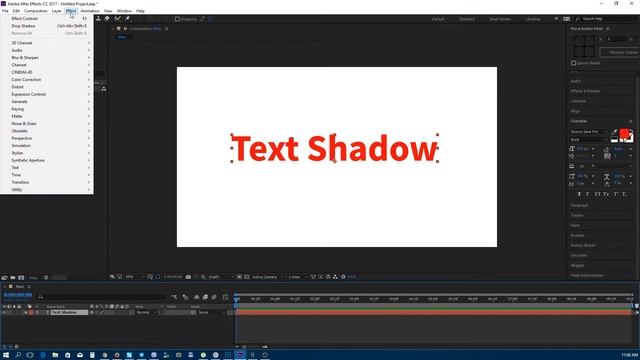This screenshot has height=360, width=640.
Task: Open the 1 View layout dropdown
Action: click(x=298, y=277)
